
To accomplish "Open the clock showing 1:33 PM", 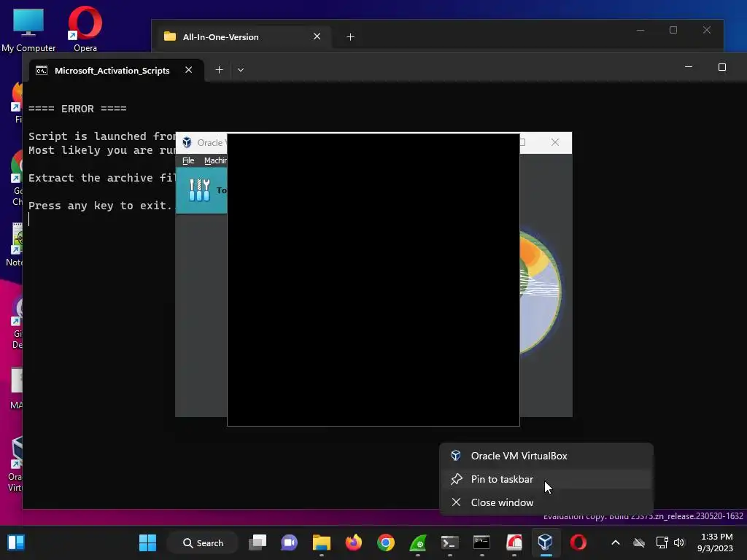I will 716,542.
